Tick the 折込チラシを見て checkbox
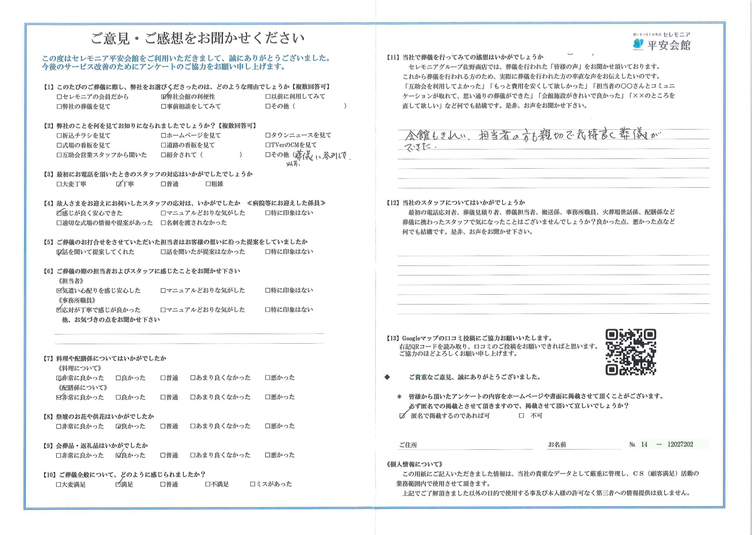Viewport: 756px width, 535px height. (59, 135)
